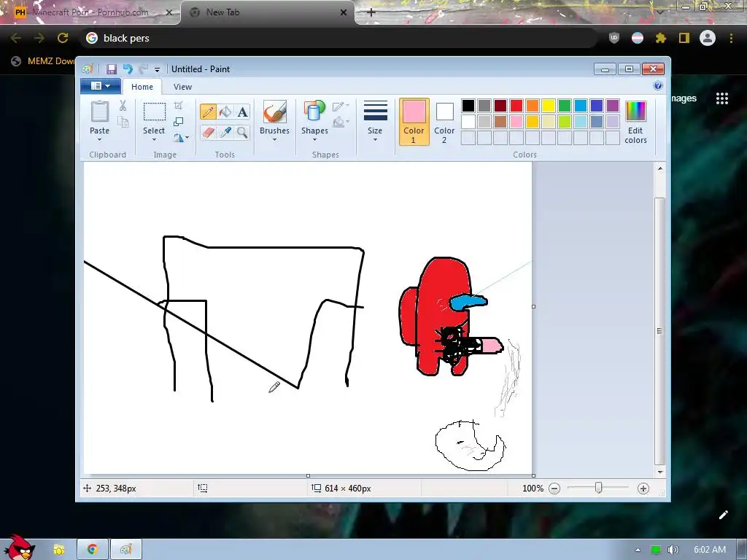Open Chrome extensions puzzle icon
The image size is (747, 560).
point(661,38)
